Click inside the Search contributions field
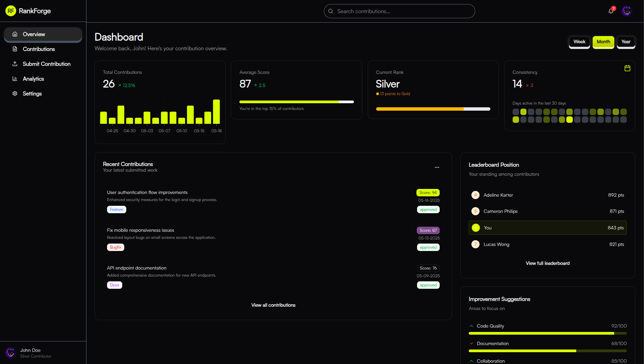 pos(399,11)
